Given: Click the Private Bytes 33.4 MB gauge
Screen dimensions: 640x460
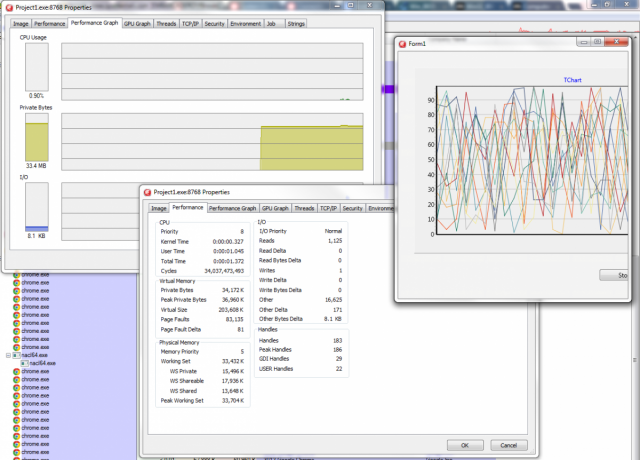Looking at the screenshot, I should [37, 137].
